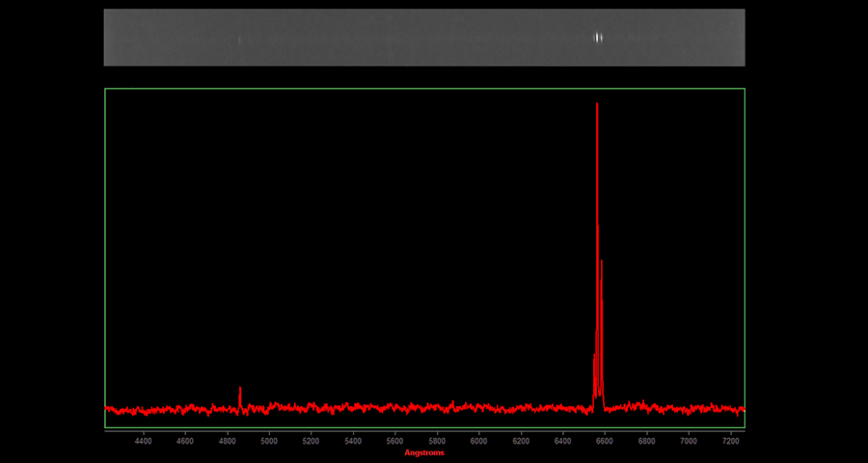
Task: Pick the 5400 wavelength axis mark
Action: (x=353, y=441)
